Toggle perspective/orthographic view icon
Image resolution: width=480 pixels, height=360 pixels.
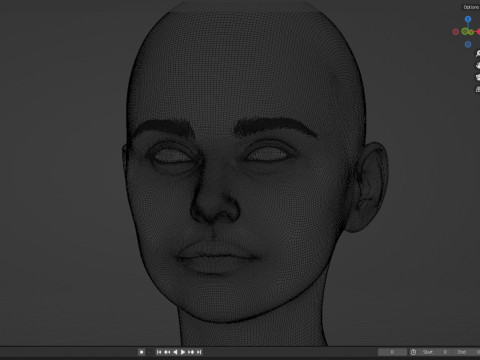pyautogui.click(x=478, y=89)
